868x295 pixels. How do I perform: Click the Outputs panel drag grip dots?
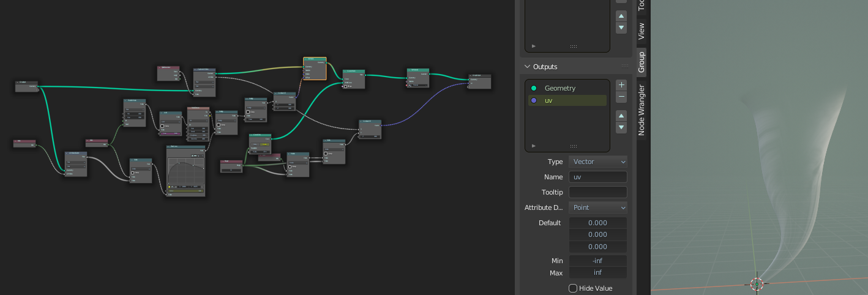click(x=625, y=66)
